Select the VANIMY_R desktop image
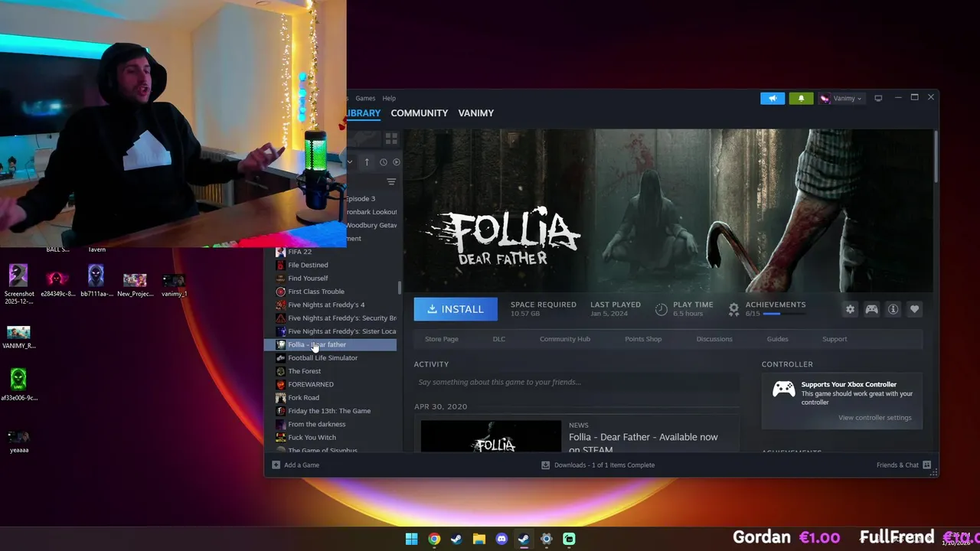The image size is (980, 551). (18, 337)
